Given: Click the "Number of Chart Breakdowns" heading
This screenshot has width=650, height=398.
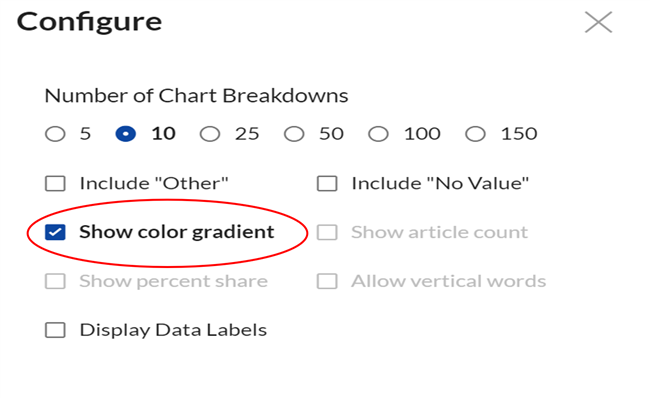Looking at the screenshot, I should [196, 96].
